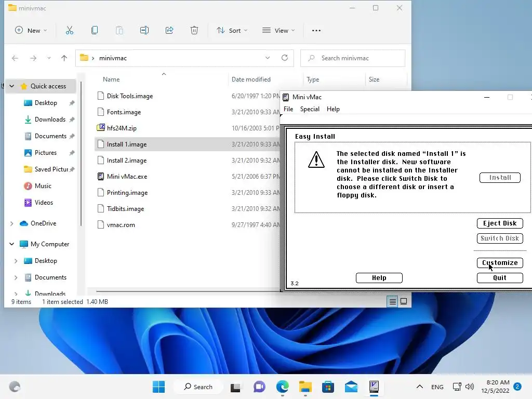Select the Fonts.image file

coord(124,112)
